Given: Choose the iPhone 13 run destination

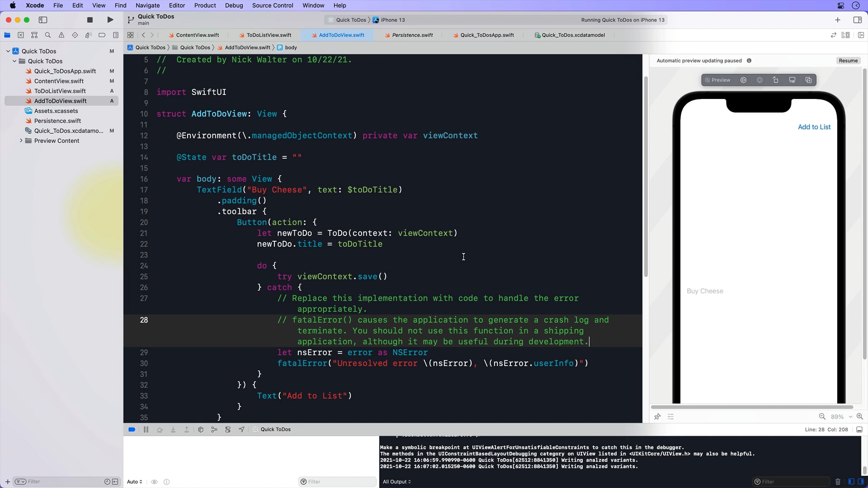Looking at the screenshot, I should click(388, 20).
